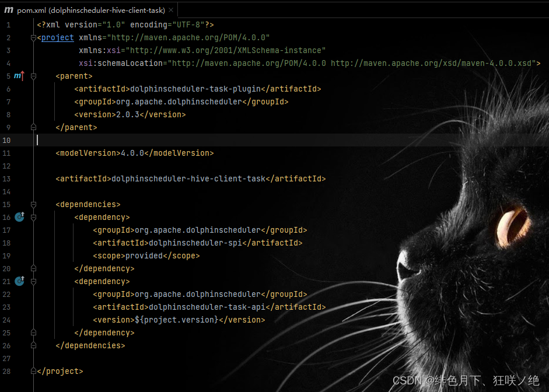
Task: Click the parent groupId org.apache.dolphinscheduler on line 7
Action: (179, 102)
